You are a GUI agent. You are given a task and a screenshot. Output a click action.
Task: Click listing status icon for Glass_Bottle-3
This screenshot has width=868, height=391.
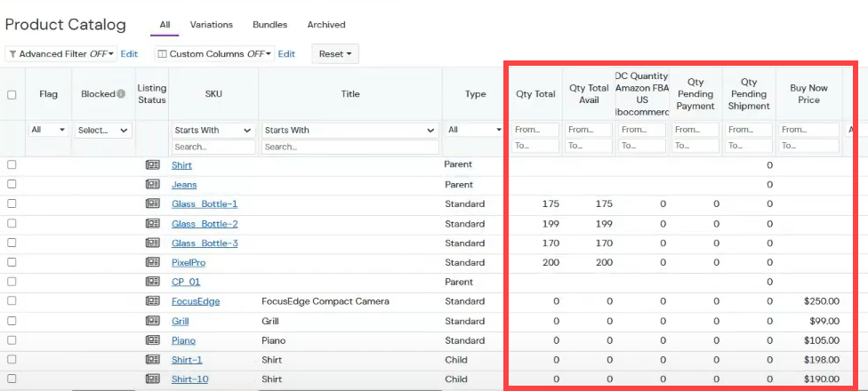click(x=153, y=243)
